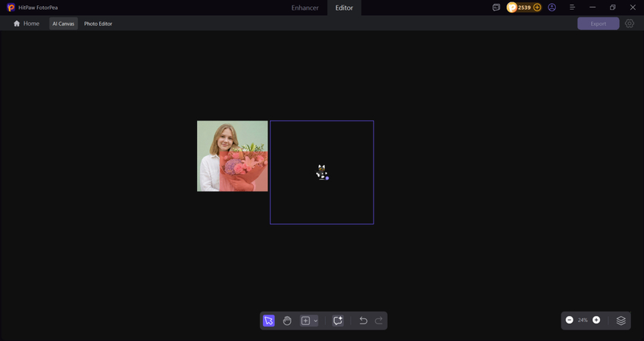The height and width of the screenshot is (341, 644).
Task: Redo the last action
Action: pos(379,321)
